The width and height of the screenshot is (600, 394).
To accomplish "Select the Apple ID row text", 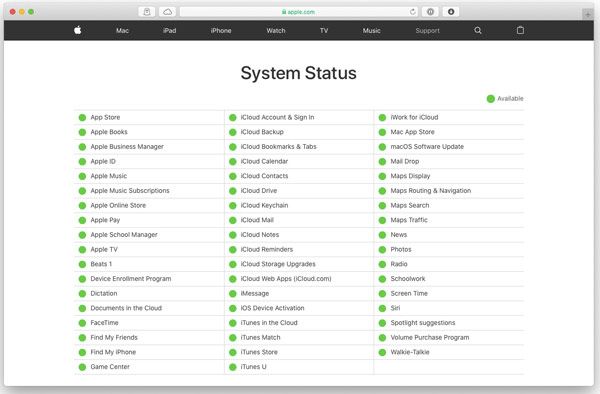I will (x=103, y=161).
